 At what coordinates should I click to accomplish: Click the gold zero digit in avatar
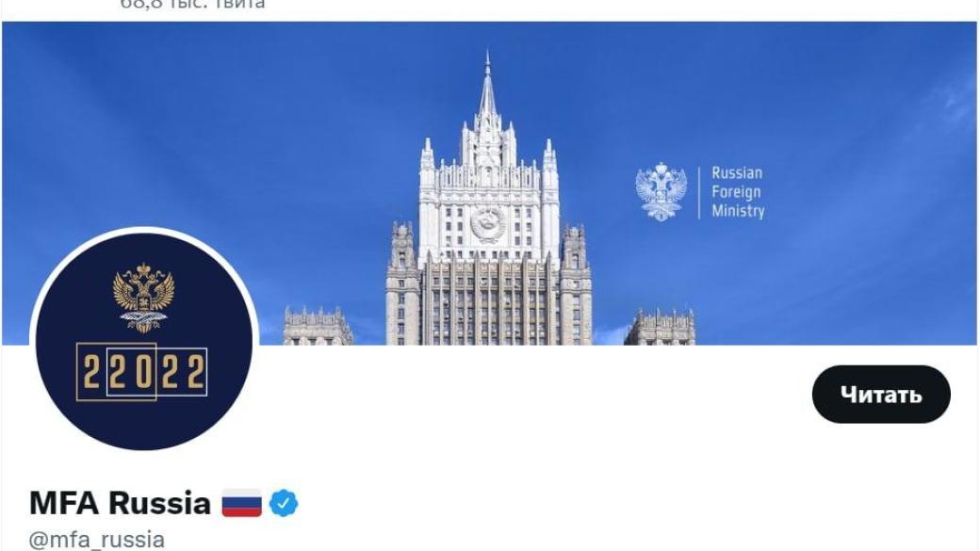point(144,372)
